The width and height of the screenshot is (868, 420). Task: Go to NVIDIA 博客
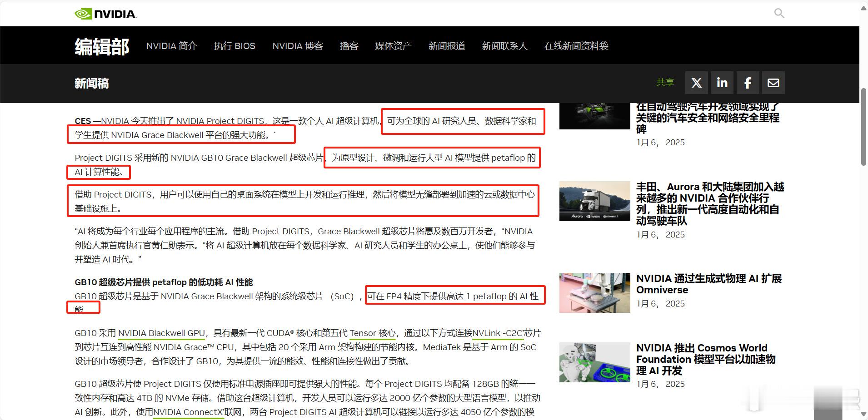coord(298,46)
